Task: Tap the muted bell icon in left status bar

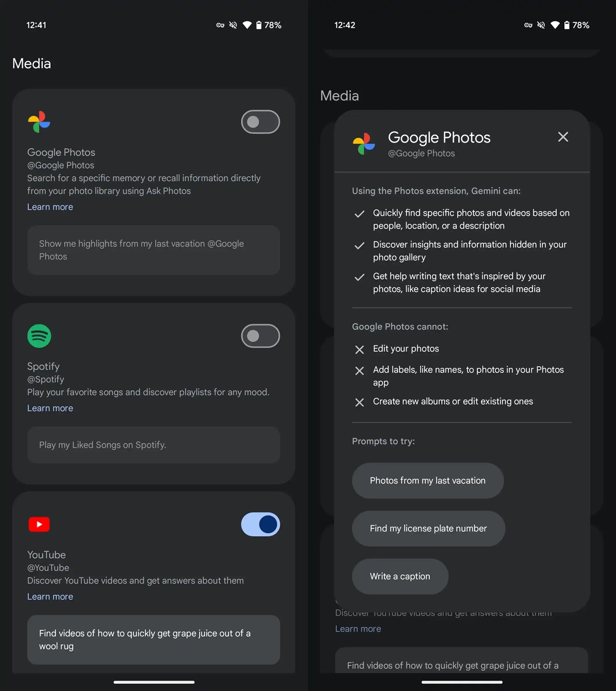Action: [233, 25]
